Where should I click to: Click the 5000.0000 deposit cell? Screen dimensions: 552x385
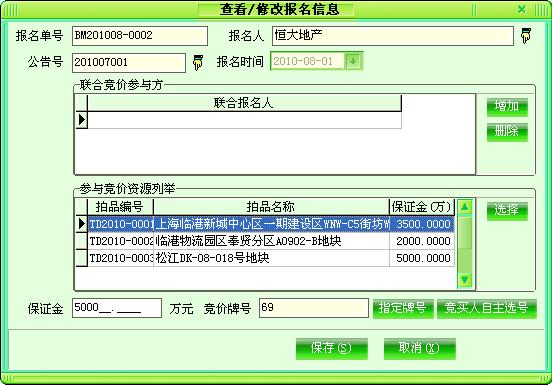point(422,258)
